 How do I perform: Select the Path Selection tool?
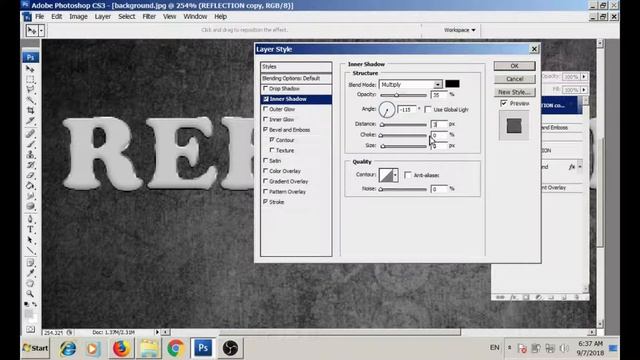[x=30, y=240]
